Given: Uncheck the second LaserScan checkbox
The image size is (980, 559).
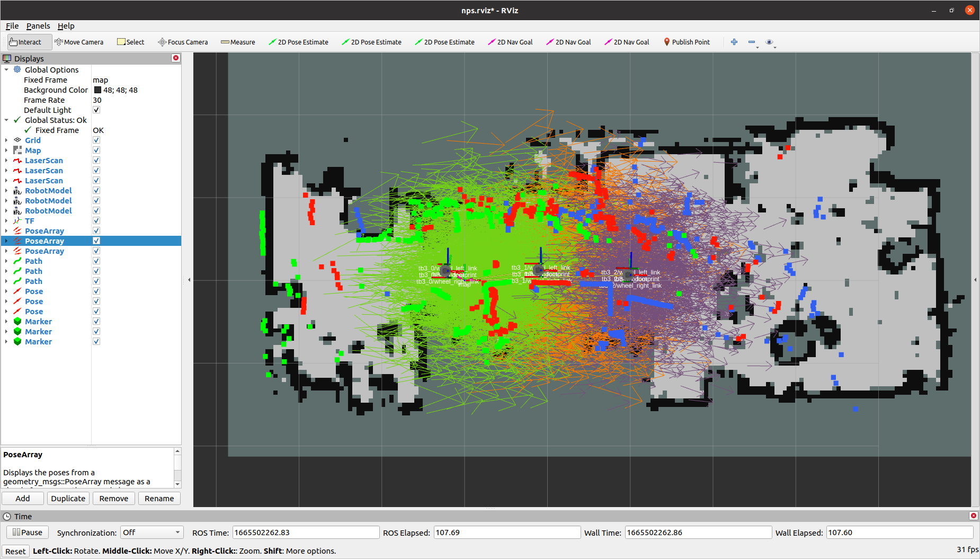Looking at the screenshot, I should click(x=96, y=171).
